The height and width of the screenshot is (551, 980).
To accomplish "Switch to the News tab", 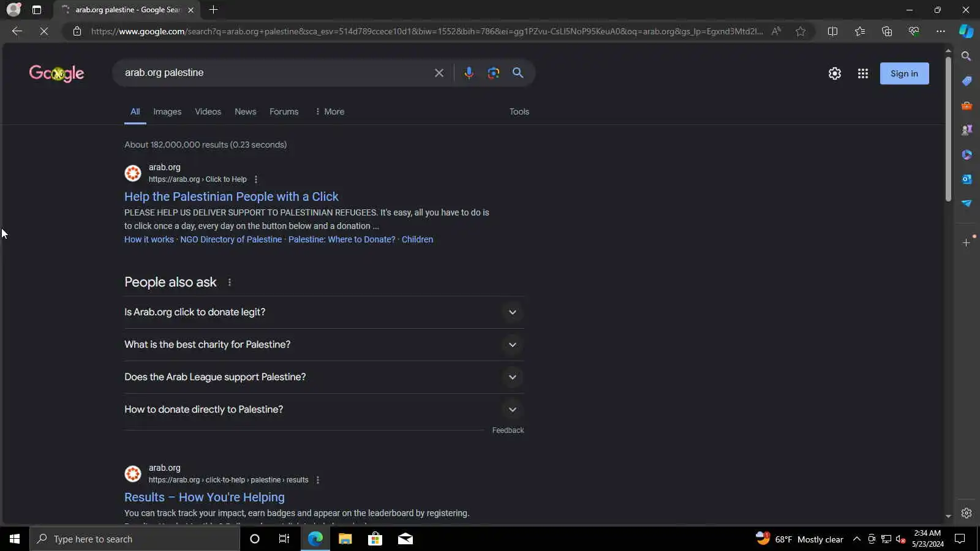I will tap(245, 111).
